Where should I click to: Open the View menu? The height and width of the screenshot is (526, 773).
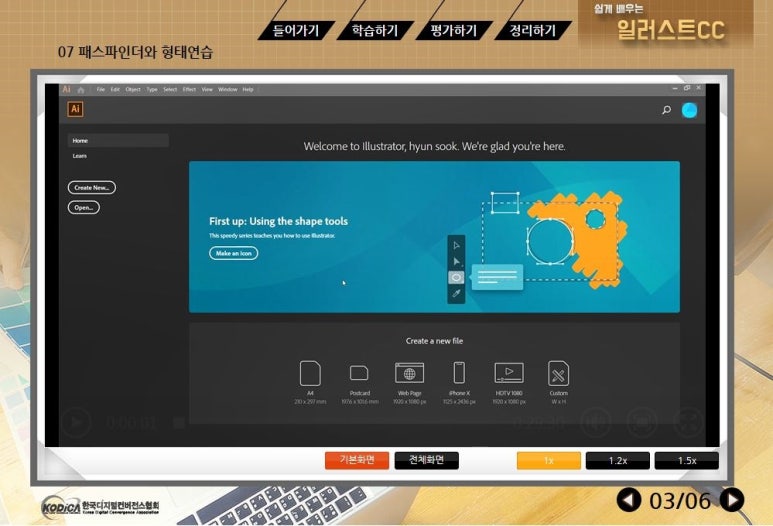click(x=207, y=90)
